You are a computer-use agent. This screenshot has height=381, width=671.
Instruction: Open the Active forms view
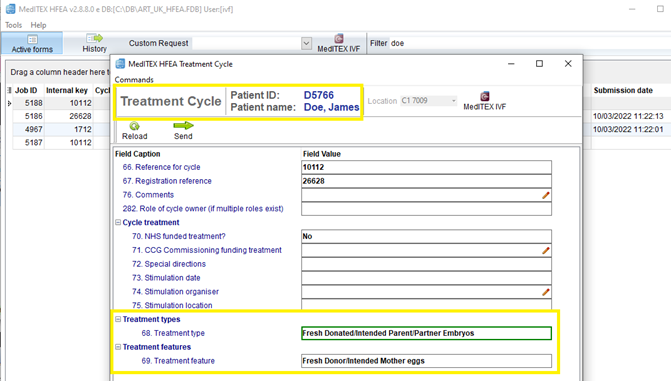tap(32, 43)
